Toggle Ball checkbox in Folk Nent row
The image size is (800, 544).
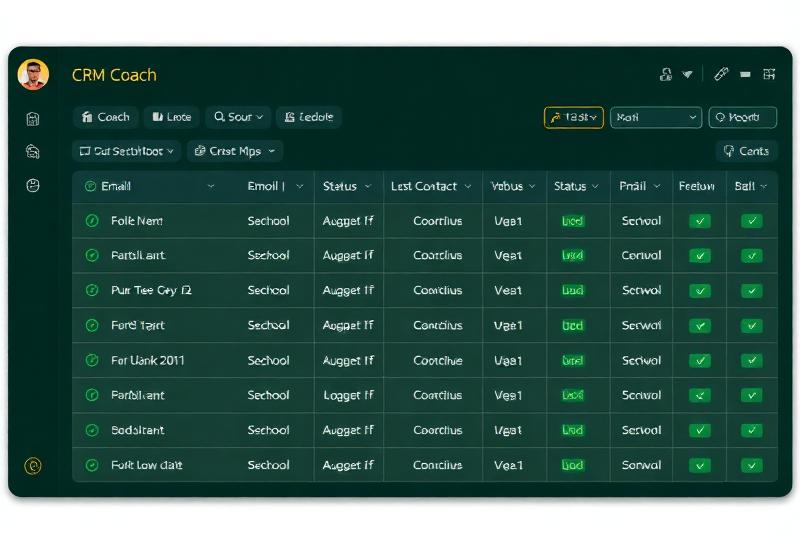(x=752, y=221)
